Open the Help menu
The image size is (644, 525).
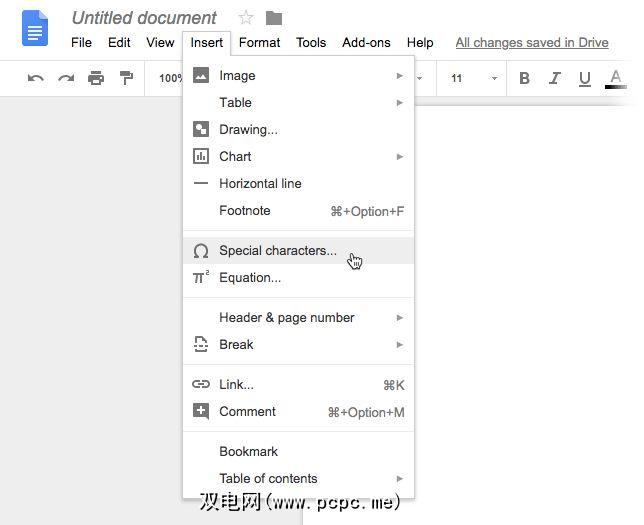point(420,42)
